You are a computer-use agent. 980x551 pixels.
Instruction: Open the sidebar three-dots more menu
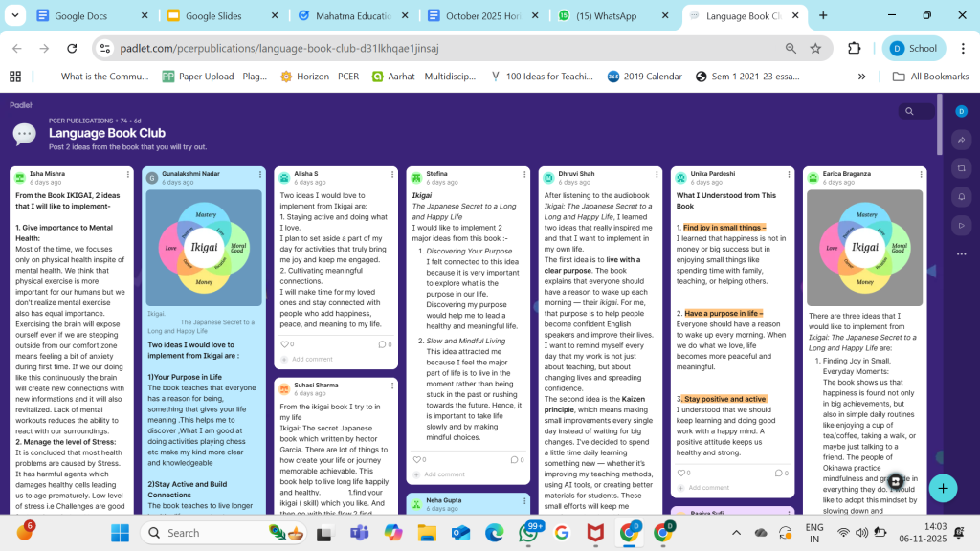tap(961, 253)
